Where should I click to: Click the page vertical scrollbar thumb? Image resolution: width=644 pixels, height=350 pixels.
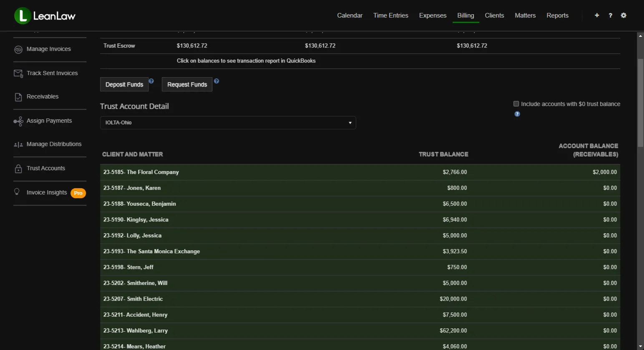click(640, 103)
